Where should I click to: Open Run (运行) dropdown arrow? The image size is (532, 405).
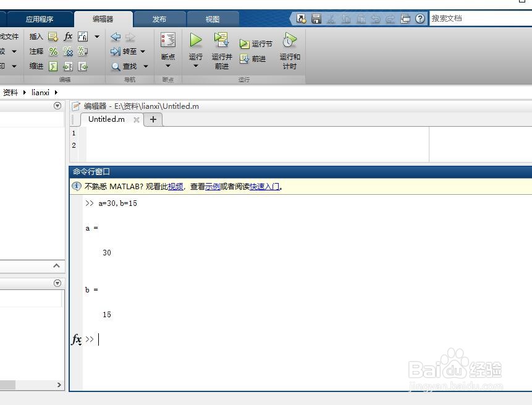point(195,66)
